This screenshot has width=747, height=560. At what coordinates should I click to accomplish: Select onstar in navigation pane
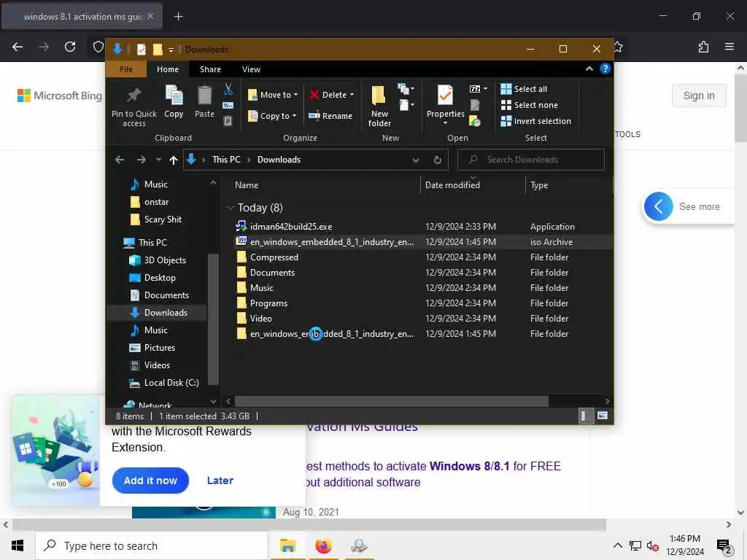[156, 202]
